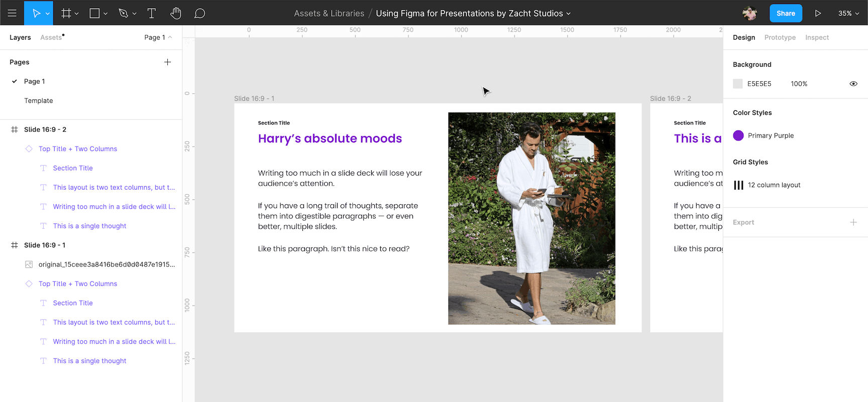Select the Hand tool
Viewport: 868px width, 402px height.
[175, 13]
